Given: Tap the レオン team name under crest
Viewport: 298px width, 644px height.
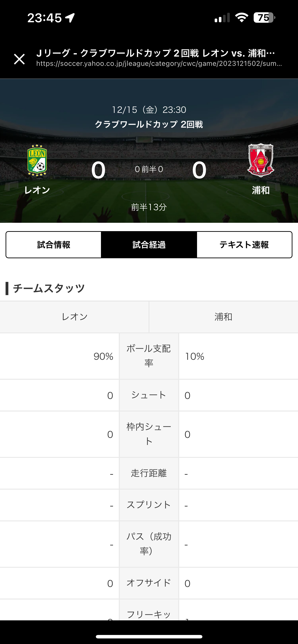Looking at the screenshot, I should click(37, 190).
